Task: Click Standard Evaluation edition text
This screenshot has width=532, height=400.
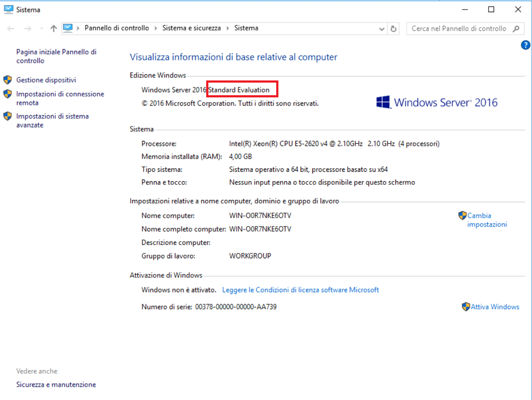Action: click(239, 90)
